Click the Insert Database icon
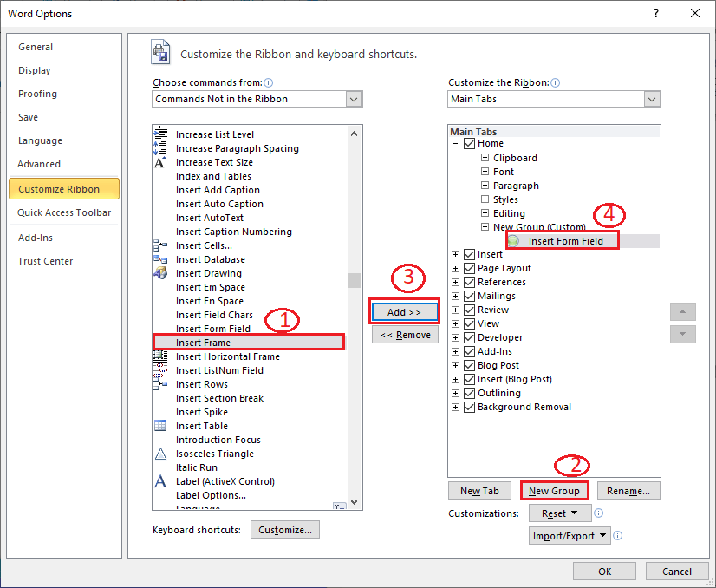This screenshot has height=588, width=716. [x=161, y=258]
